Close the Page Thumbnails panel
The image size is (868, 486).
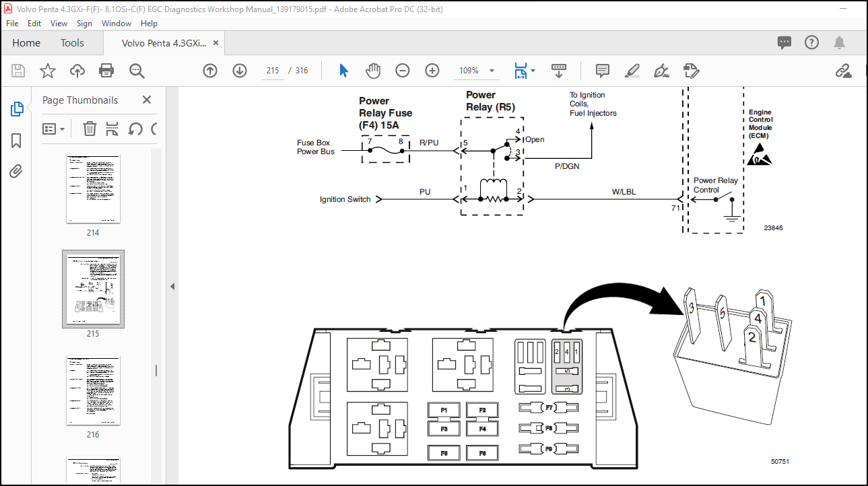pyautogui.click(x=147, y=100)
